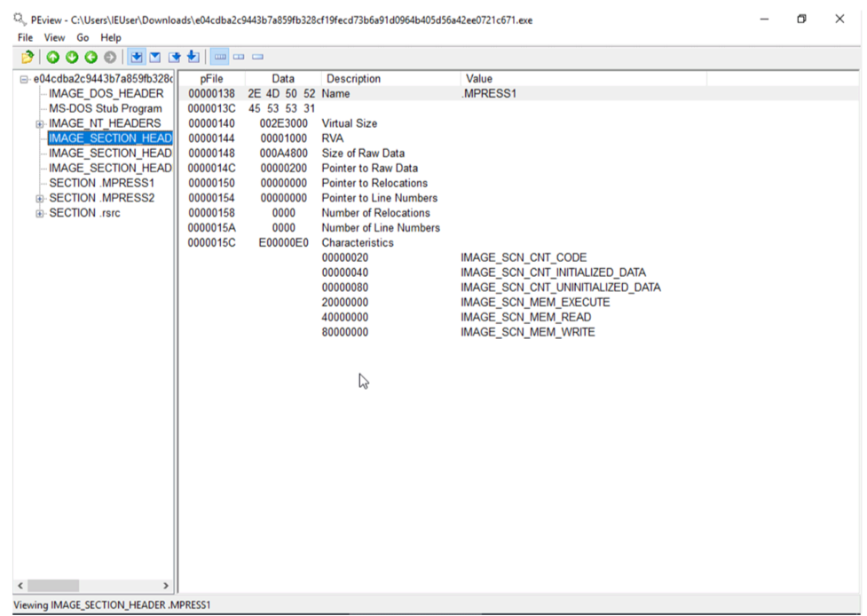Select SECTION .MPRESS1 in the tree
This screenshot has height=616, width=867.
click(x=101, y=183)
